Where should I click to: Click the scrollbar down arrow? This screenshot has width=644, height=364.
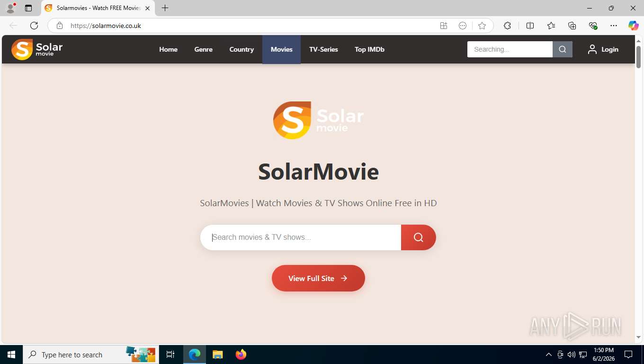638,337
